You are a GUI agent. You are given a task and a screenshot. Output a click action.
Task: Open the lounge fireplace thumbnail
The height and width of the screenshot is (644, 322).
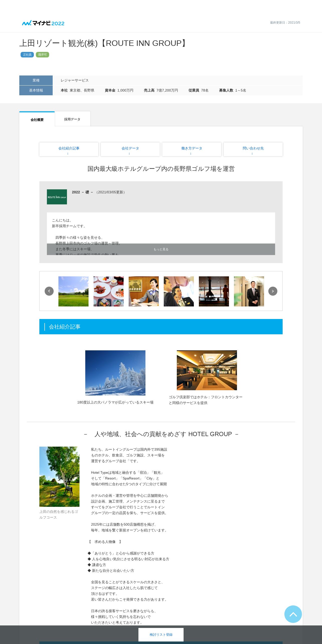tap(214, 291)
